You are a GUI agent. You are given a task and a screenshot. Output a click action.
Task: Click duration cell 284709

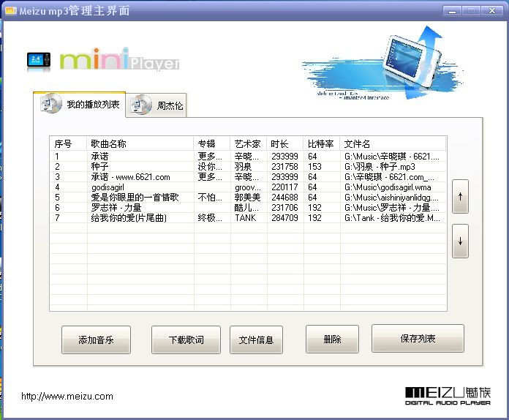coord(284,217)
